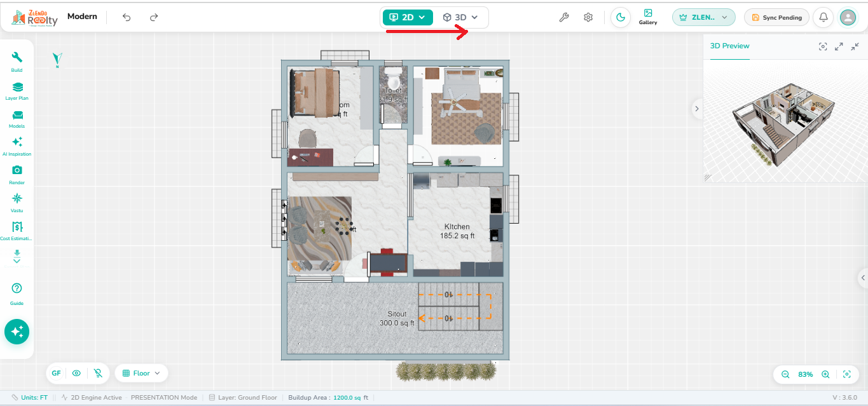Image resolution: width=868 pixels, height=406 pixels.
Task: Open the Cost Estimation tool
Action: [x=17, y=230]
